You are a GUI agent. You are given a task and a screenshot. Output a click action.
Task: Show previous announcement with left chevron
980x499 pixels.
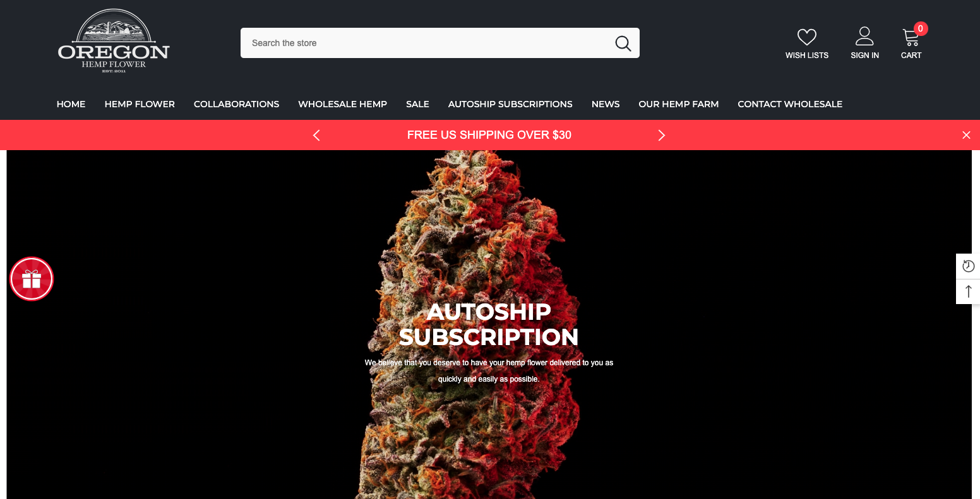pyautogui.click(x=316, y=135)
